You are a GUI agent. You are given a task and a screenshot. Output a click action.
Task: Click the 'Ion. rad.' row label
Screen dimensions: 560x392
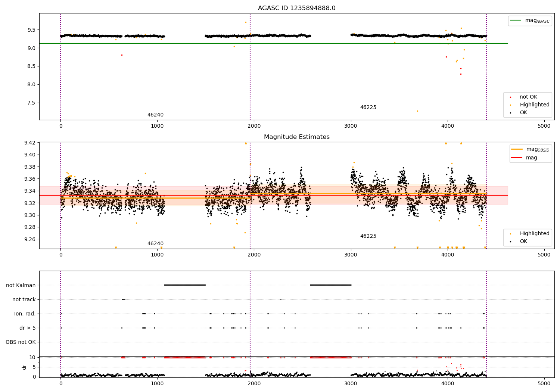click(x=25, y=314)
